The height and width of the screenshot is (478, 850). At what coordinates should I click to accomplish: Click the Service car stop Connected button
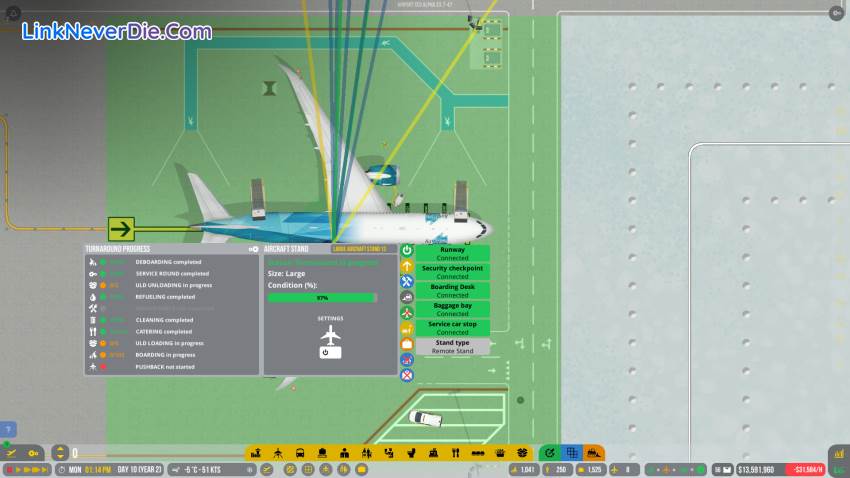click(453, 328)
